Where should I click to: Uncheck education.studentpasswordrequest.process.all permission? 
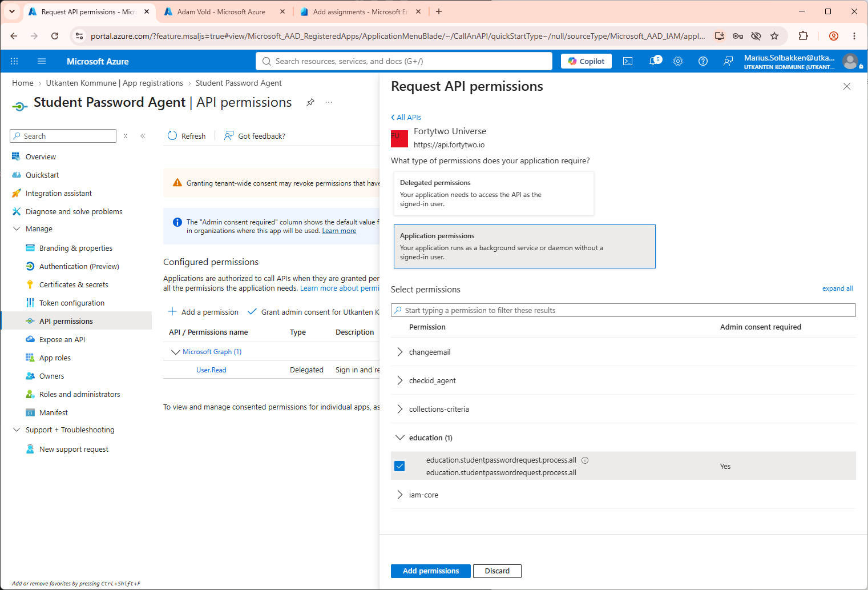click(x=399, y=466)
